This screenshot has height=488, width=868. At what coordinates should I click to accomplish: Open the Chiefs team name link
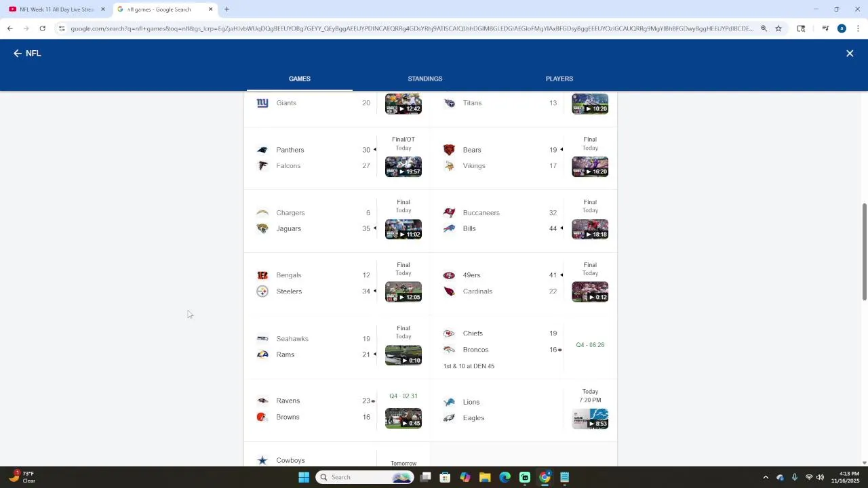(473, 333)
